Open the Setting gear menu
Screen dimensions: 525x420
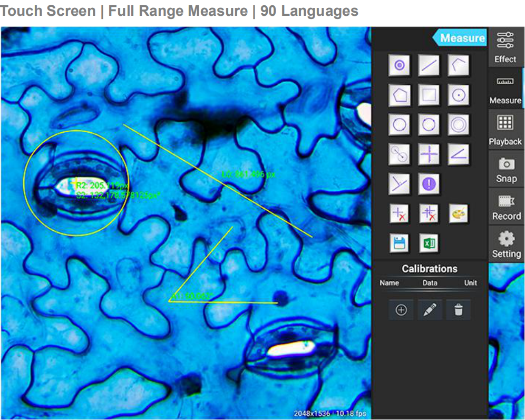(x=506, y=245)
